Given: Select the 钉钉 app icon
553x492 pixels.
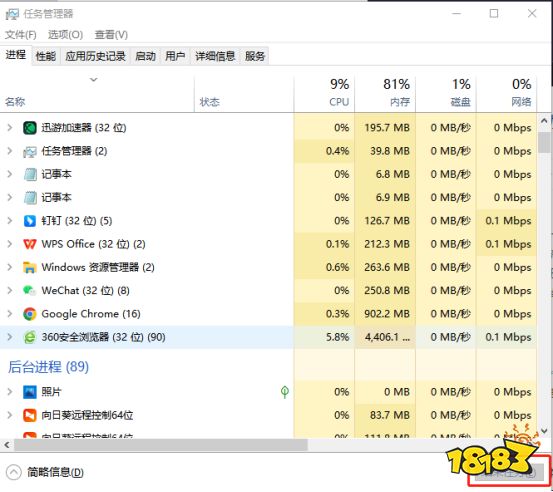Looking at the screenshot, I should tap(30, 221).
